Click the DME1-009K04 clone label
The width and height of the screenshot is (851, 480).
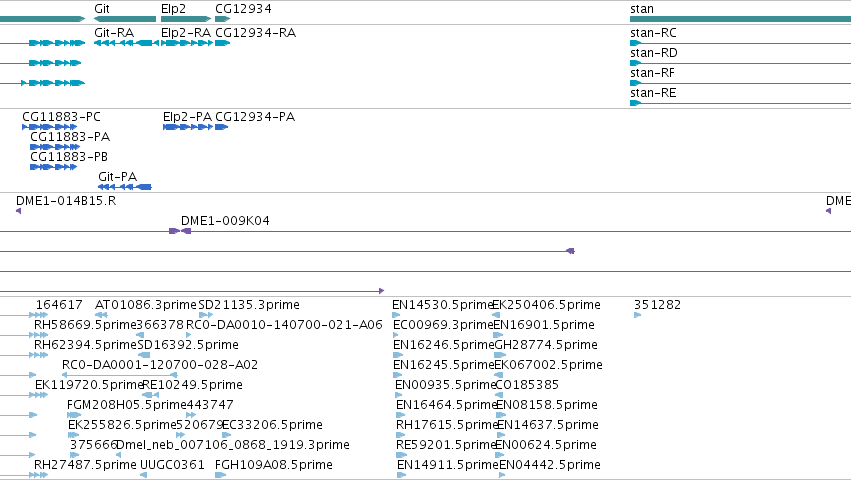point(225,221)
